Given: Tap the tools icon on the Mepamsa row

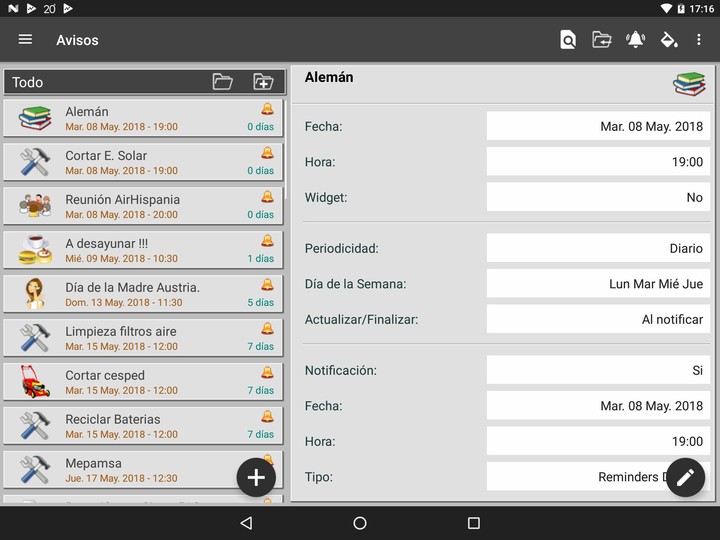Looking at the screenshot, I should [35, 470].
